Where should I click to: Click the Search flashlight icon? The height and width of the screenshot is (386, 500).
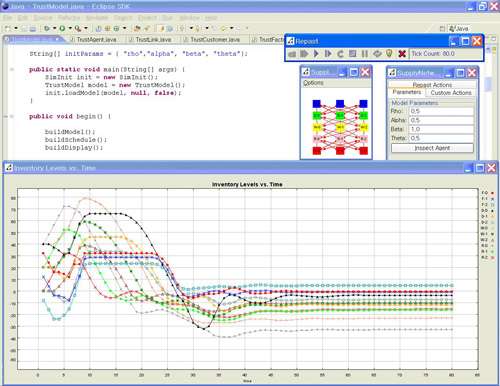(x=146, y=28)
